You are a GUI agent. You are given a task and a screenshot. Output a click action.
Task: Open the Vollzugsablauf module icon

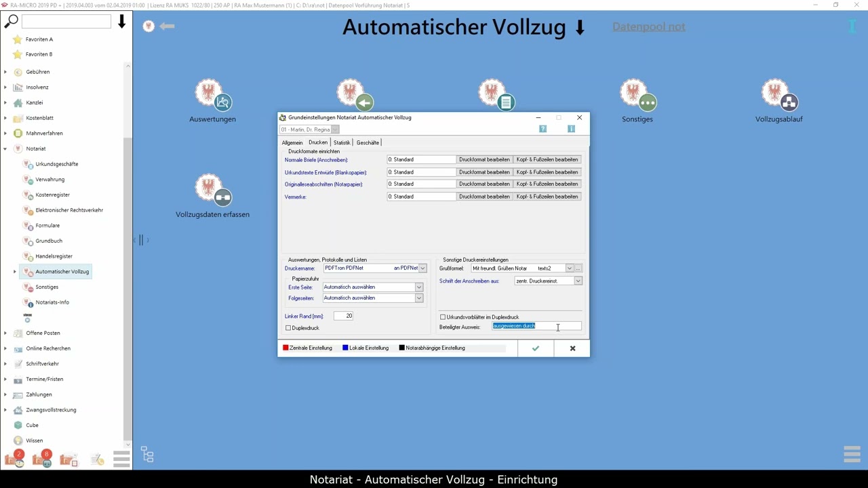tap(778, 95)
